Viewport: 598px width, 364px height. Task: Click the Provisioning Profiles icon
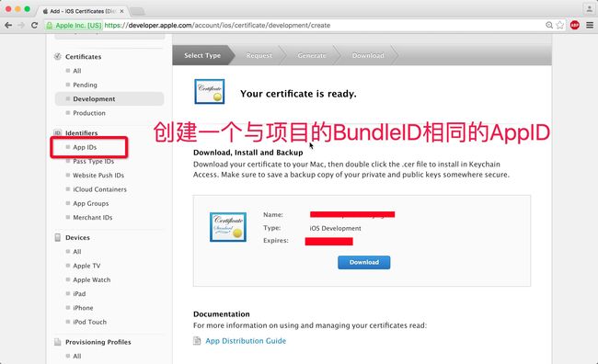tap(58, 342)
